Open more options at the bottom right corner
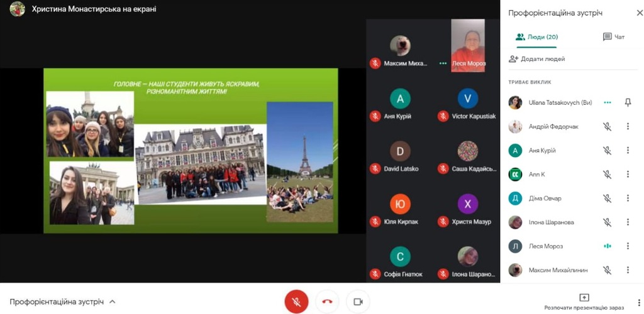The image size is (644, 314). [639, 303]
